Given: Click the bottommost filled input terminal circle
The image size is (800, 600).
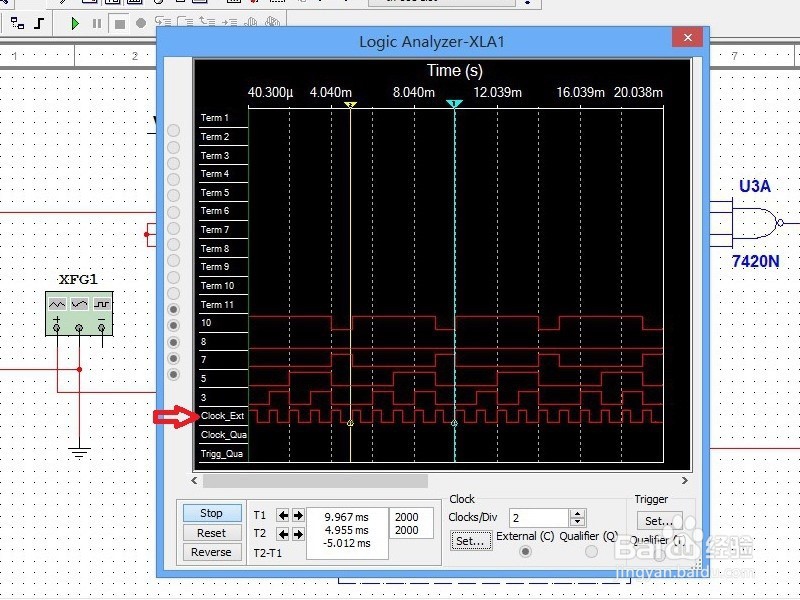Looking at the screenshot, I should click(x=173, y=374).
